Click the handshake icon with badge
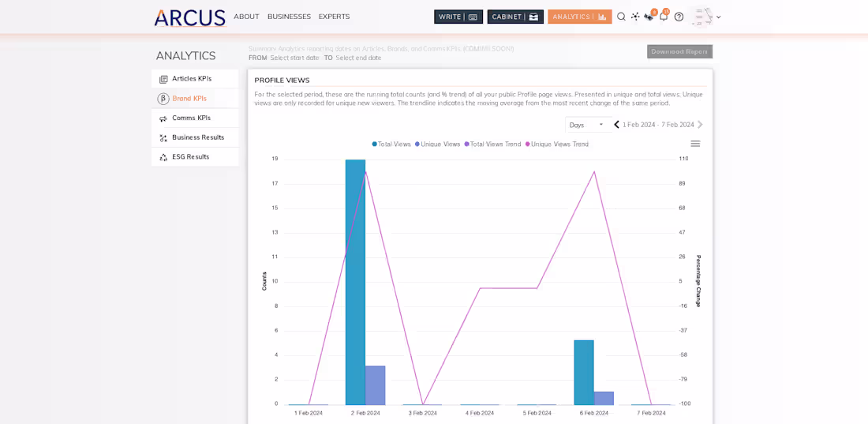The height and width of the screenshot is (424, 868). 649,17
